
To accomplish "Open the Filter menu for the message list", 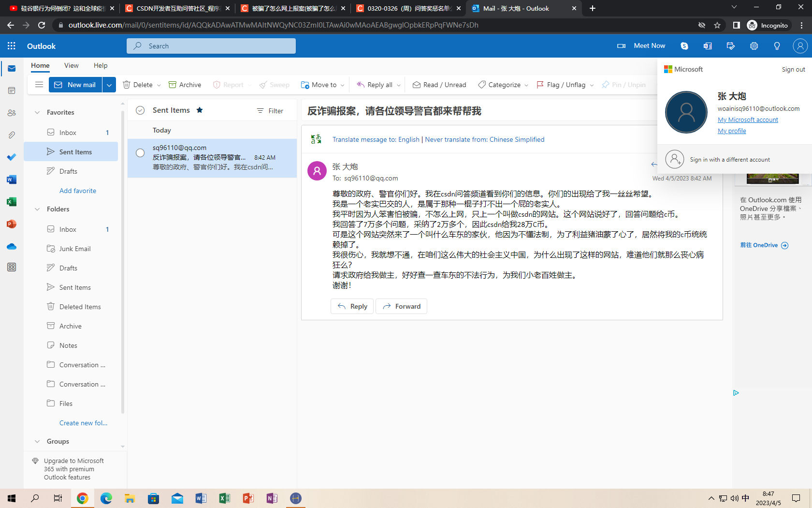I will pos(270,111).
